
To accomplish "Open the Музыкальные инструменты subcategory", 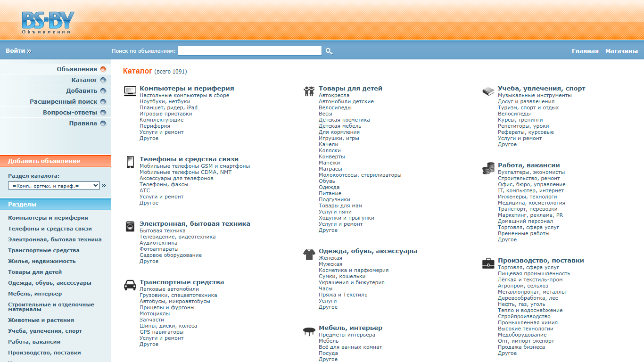I will (535, 95).
